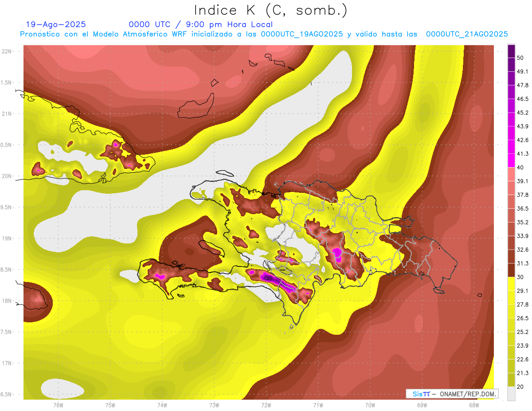Click the '19N' latitude label
This screenshot has height=411, width=532.
click(7, 238)
